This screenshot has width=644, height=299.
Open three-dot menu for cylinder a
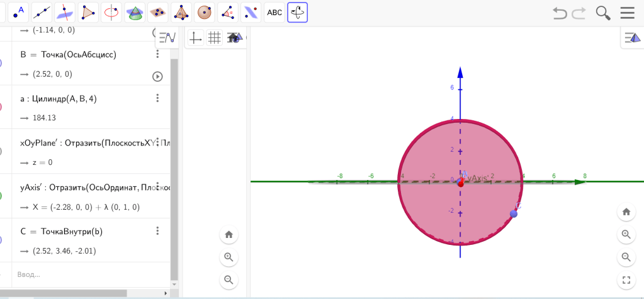(157, 98)
